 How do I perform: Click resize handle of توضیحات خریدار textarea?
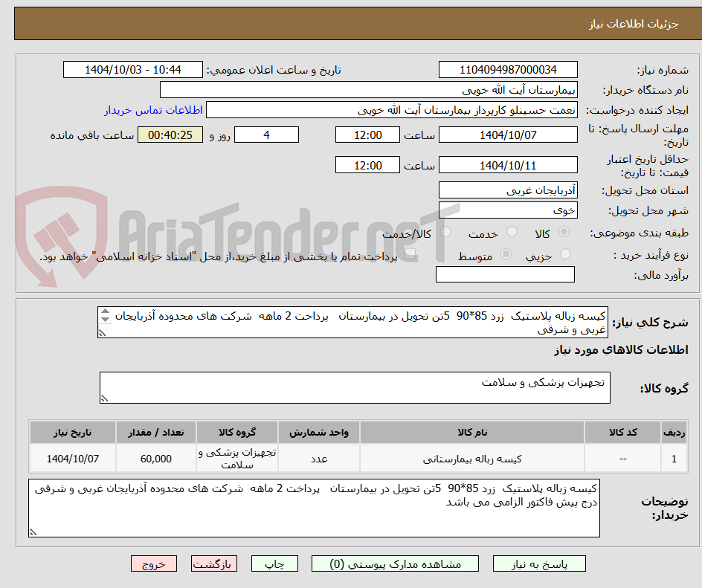pyautogui.click(x=33, y=532)
